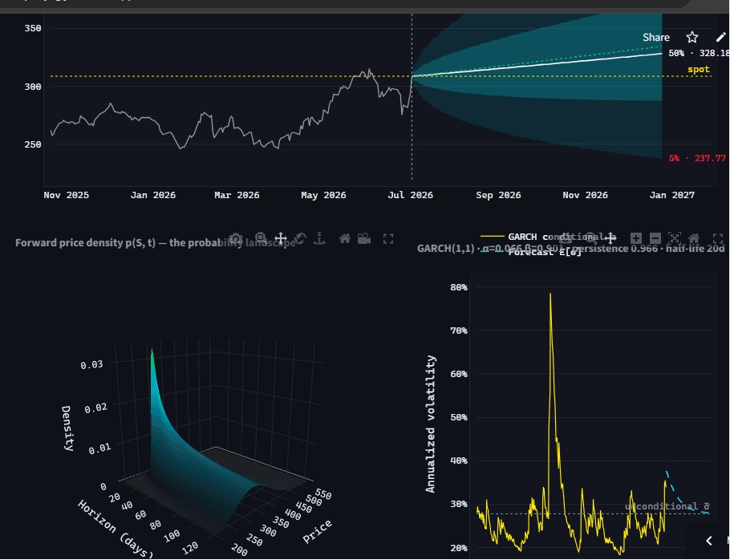Click the 350 tick on price axis
This screenshot has width=730, height=560.
(x=33, y=28)
